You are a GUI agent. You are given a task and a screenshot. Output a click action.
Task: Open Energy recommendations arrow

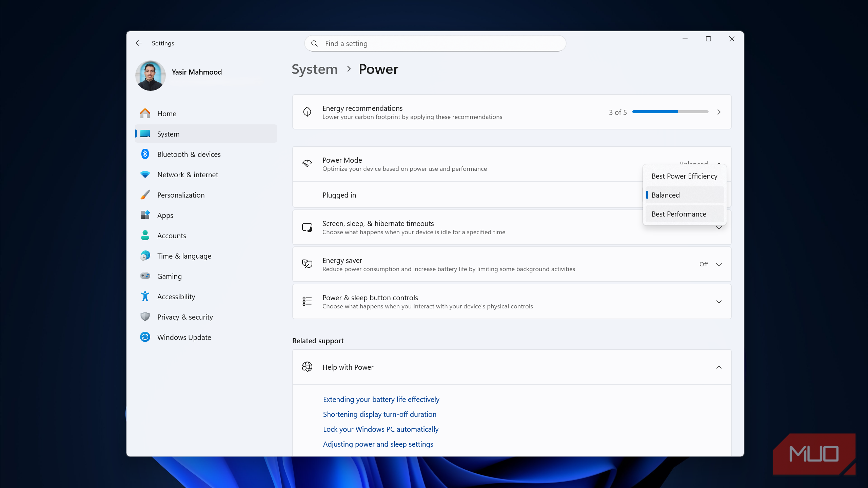tap(719, 112)
